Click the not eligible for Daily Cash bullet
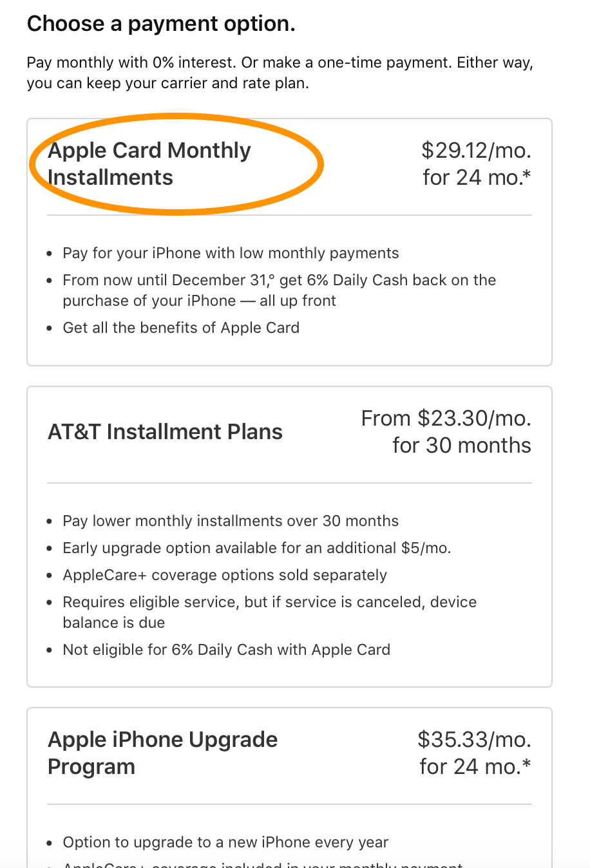This screenshot has height=868, width=590. click(x=226, y=649)
